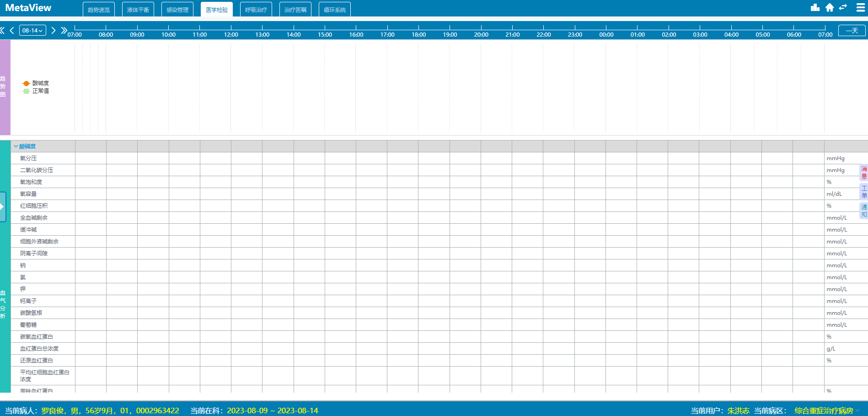Select the 全血碱剩余 row label
868x416 pixels.
(x=34, y=218)
